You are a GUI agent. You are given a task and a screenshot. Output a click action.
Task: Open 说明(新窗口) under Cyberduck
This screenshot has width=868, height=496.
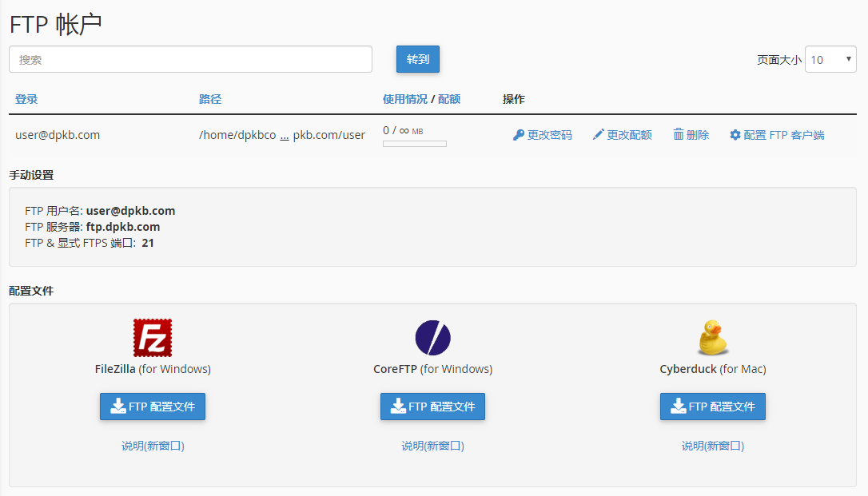tap(712, 445)
